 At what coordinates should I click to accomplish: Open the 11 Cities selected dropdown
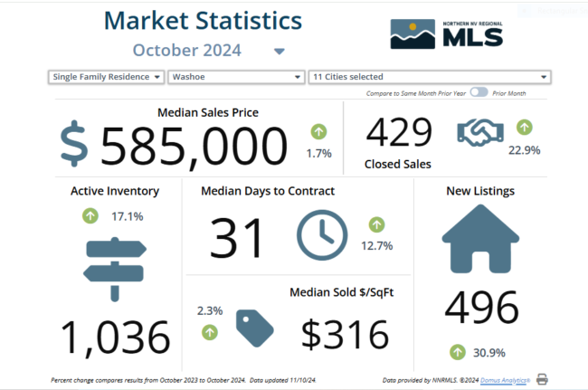[x=429, y=77]
